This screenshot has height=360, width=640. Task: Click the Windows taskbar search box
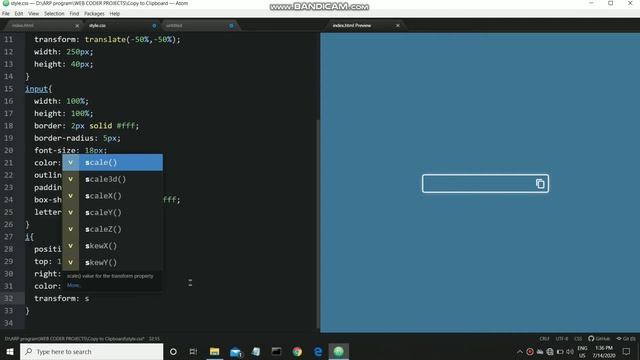91,351
